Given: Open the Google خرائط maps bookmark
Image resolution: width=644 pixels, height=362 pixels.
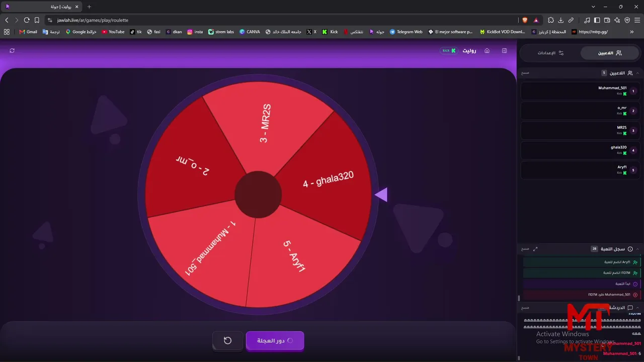Looking at the screenshot, I should 80,32.
